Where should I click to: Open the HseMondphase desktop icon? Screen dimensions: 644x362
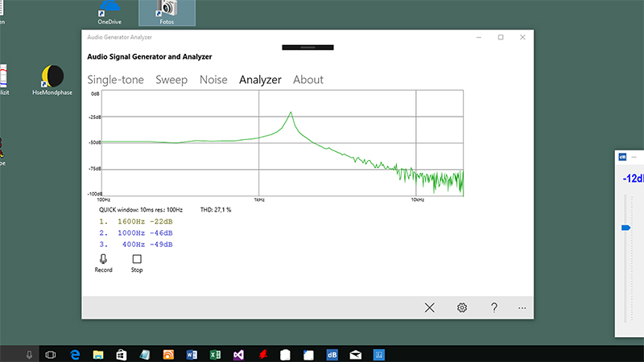click(x=53, y=78)
